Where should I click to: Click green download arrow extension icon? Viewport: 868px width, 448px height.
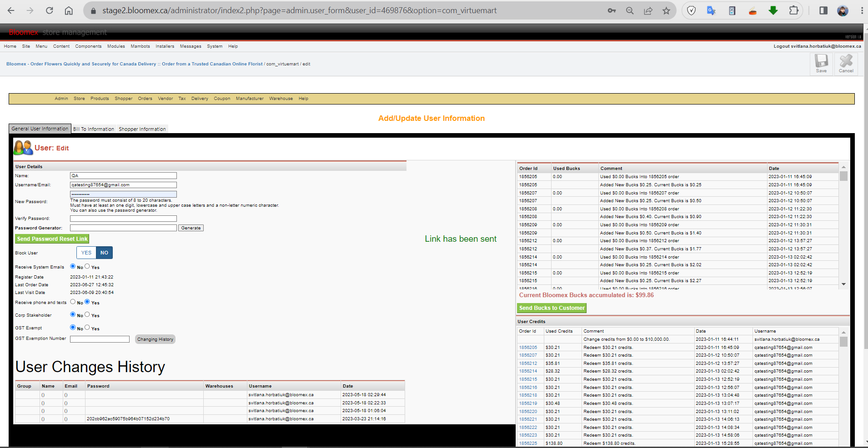click(773, 10)
